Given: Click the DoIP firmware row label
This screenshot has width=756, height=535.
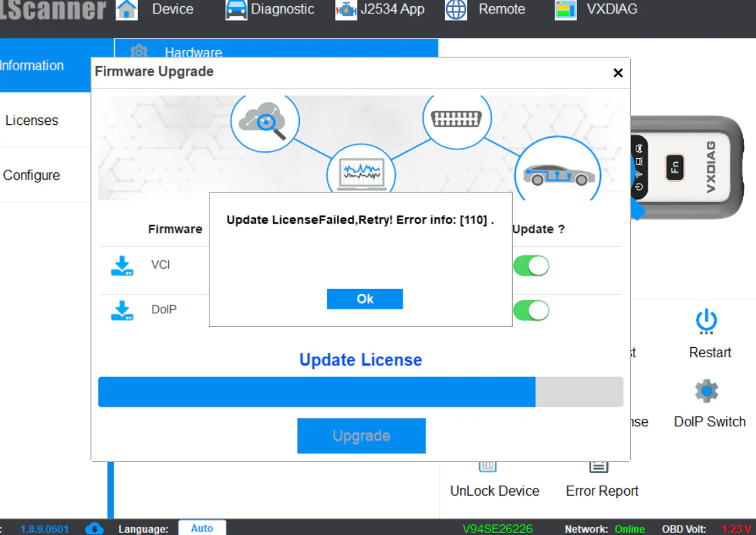Looking at the screenshot, I should pyautogui.click(x=164, y=309).
